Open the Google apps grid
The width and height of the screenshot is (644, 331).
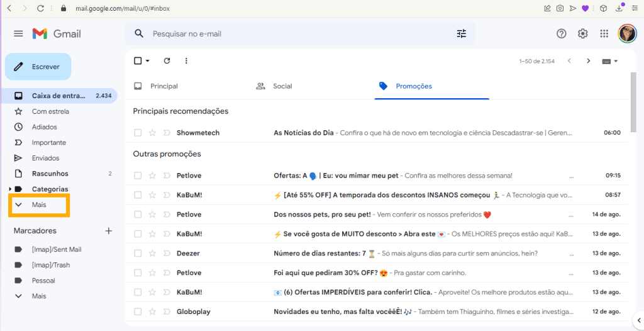click(x=604, y=34)
